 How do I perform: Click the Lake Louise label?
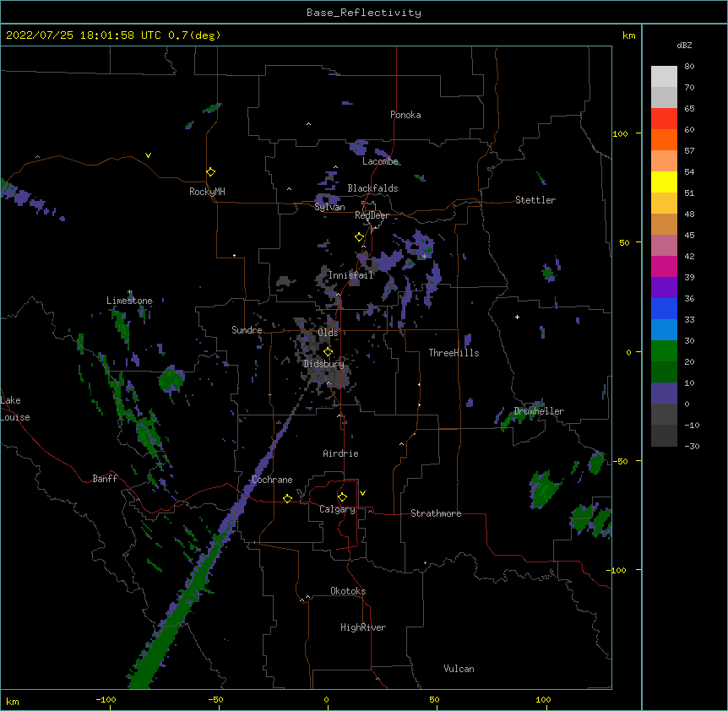tap(14, 409)
